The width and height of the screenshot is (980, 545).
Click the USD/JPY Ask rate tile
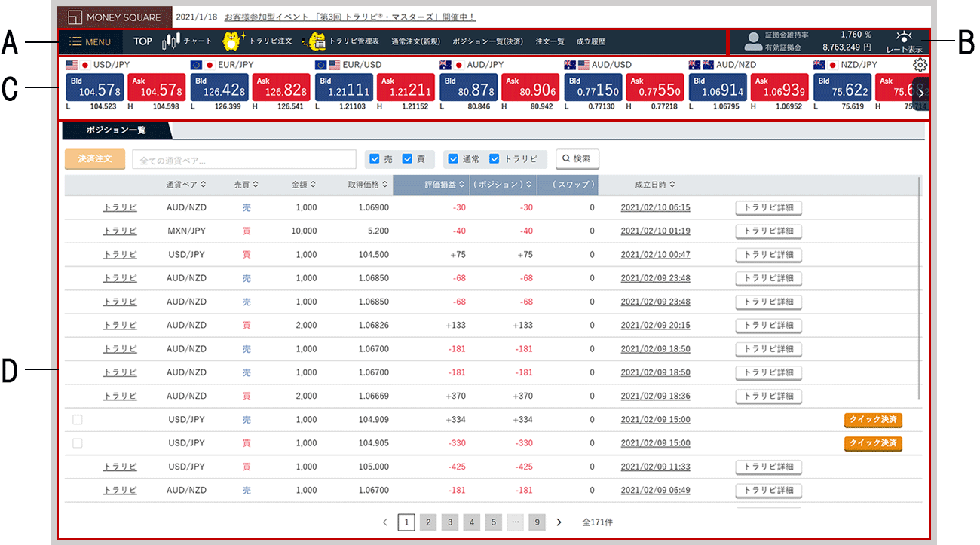pos(156,87)
